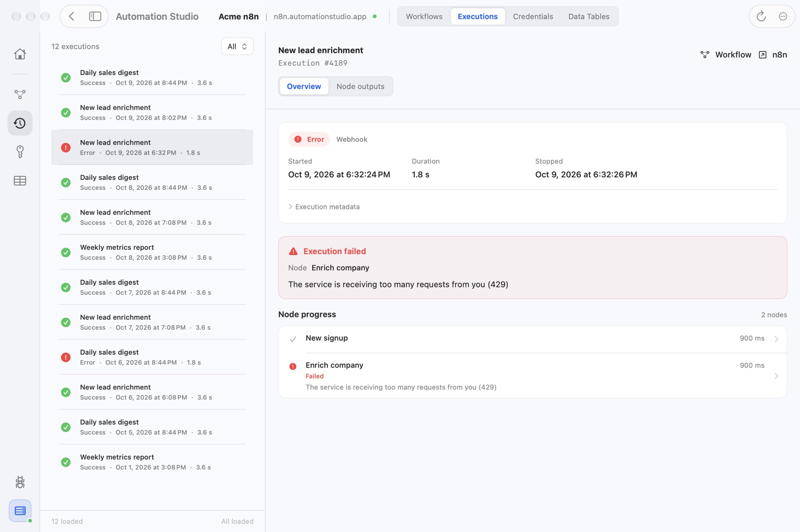Open the more options ellipsis icon
This screenshot has width=800, height=532.
click(783, 16)
